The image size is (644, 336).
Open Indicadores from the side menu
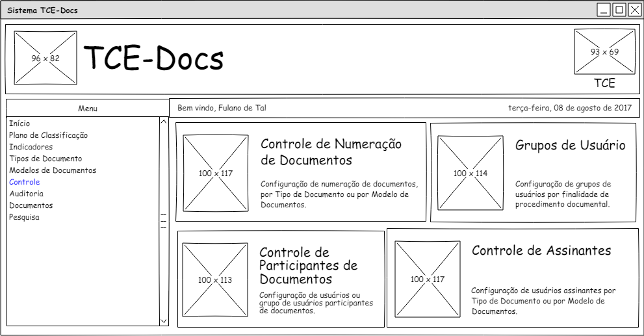point(31,147)
